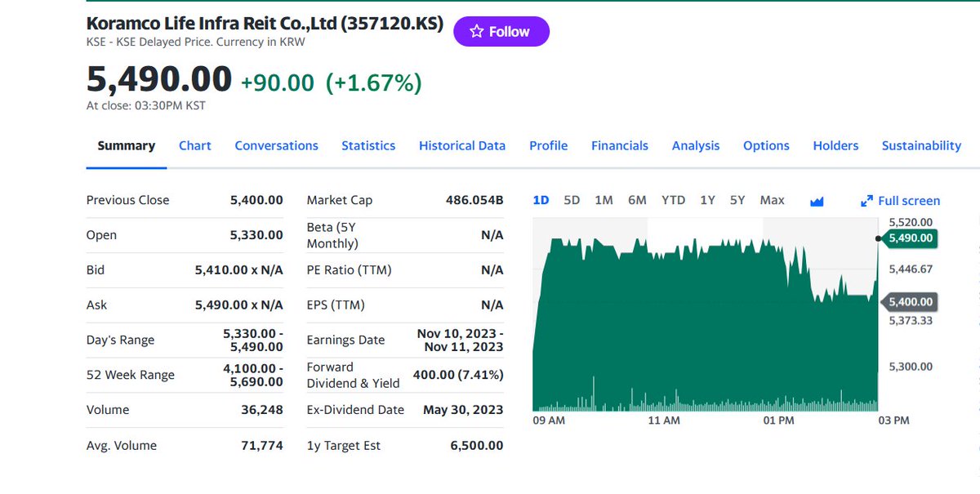Image resolution: width=980 pixels, height=494 pixels.
Task: Click the Full screen link text
Action: (909, 201)
